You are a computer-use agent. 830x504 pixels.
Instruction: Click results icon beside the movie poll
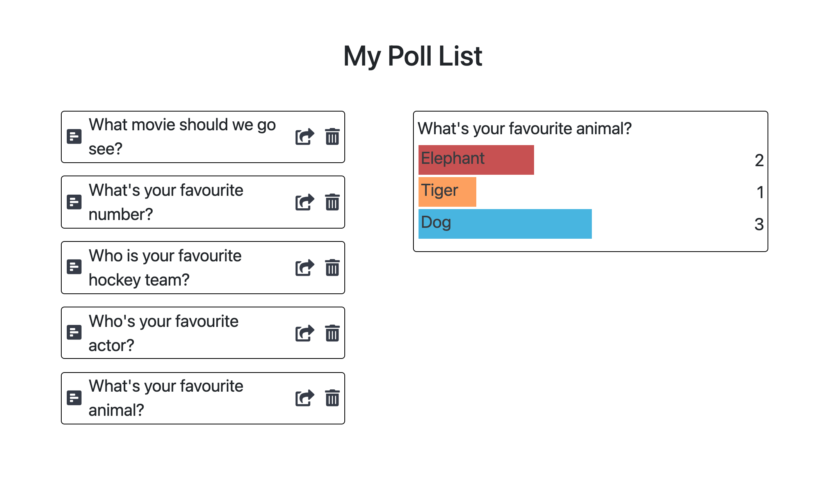click(x=74, y=137)
